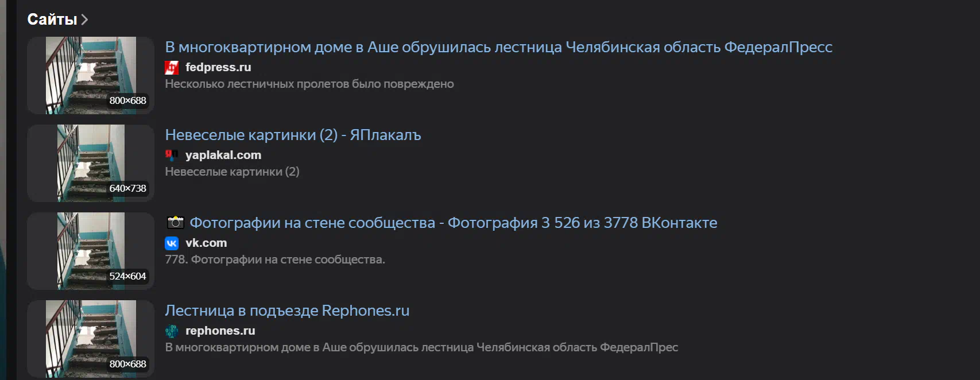Click the rephones.ru domain name

coord(220,331)
